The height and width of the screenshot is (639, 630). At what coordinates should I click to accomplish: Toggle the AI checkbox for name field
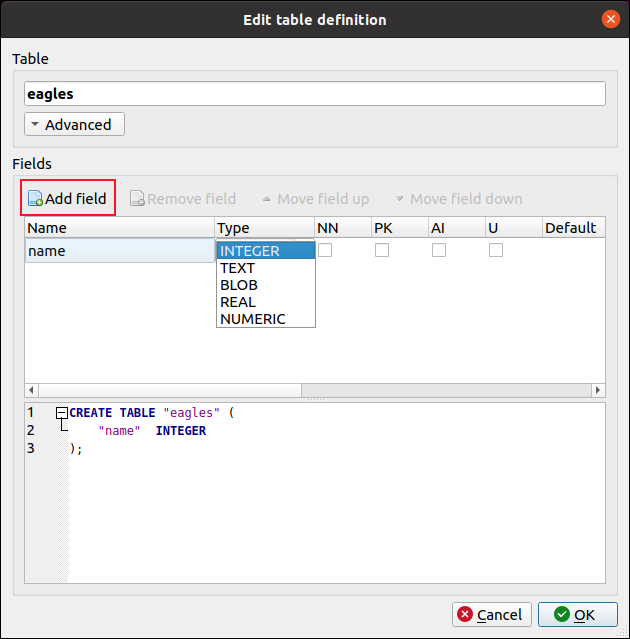point(439,251)
